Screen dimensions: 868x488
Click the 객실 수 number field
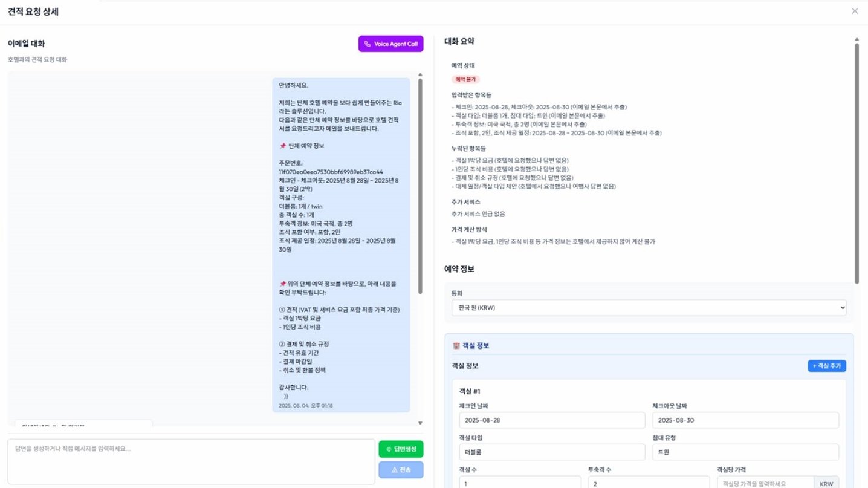tap(520, 483)
